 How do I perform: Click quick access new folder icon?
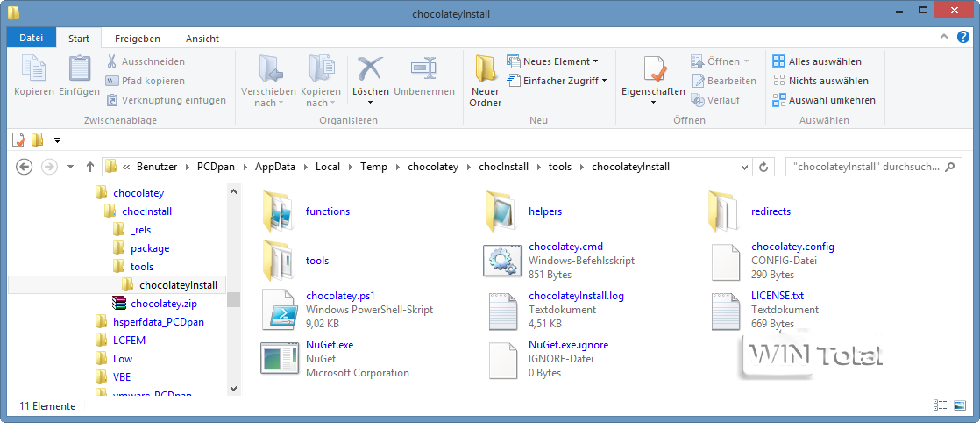pyautogui.click(x=38, y=140)
